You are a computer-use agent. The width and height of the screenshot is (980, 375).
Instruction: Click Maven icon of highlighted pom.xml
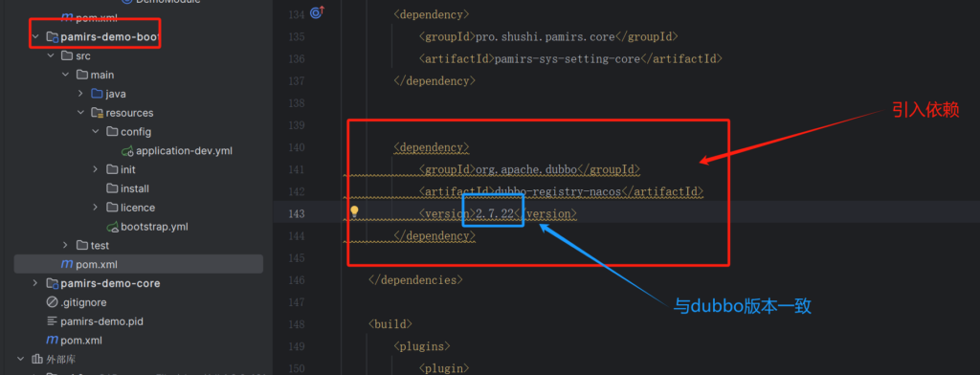click(x=67, y=264)
